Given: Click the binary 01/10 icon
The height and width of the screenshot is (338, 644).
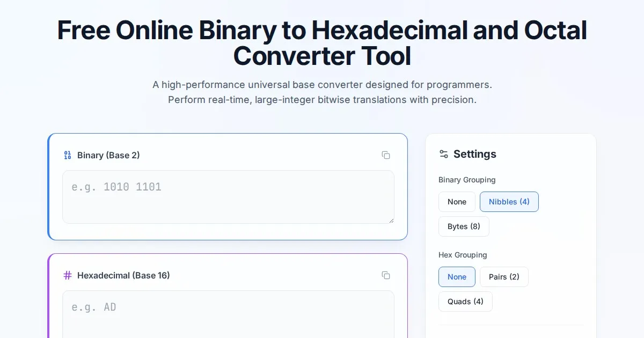Looking at the screenshot, I should click(x=68, y=155).
